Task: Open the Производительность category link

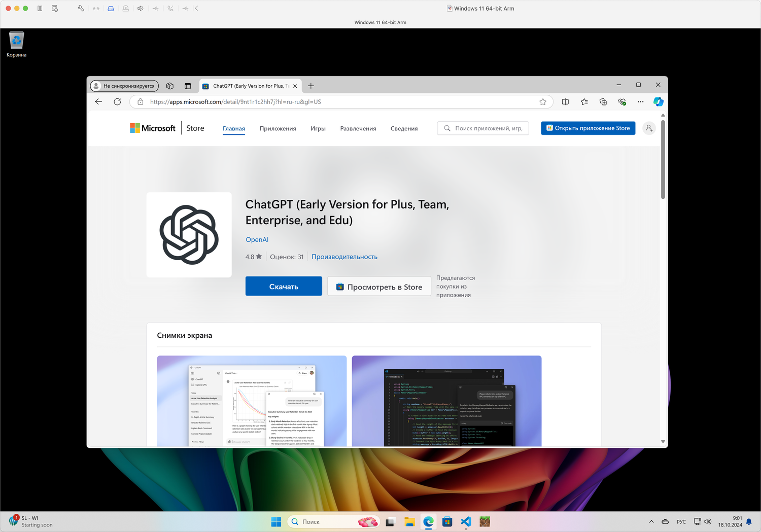Action: (344, 257)
